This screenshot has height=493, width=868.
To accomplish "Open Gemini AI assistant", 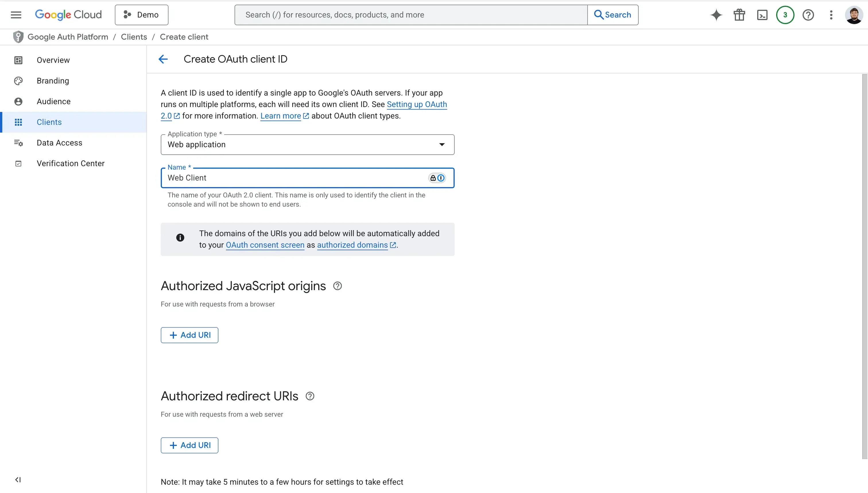I will point(716,15).
